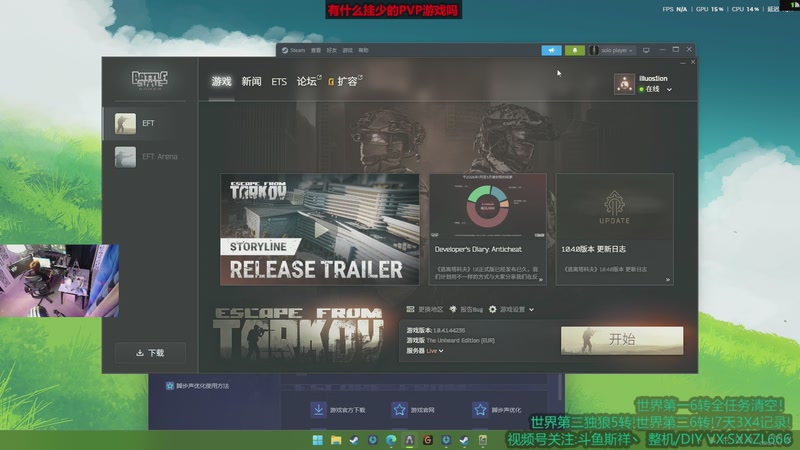This screenshot has width=800, height=450.
Task: Open File Explorer from the taskbar
Action: click(336, 440)
